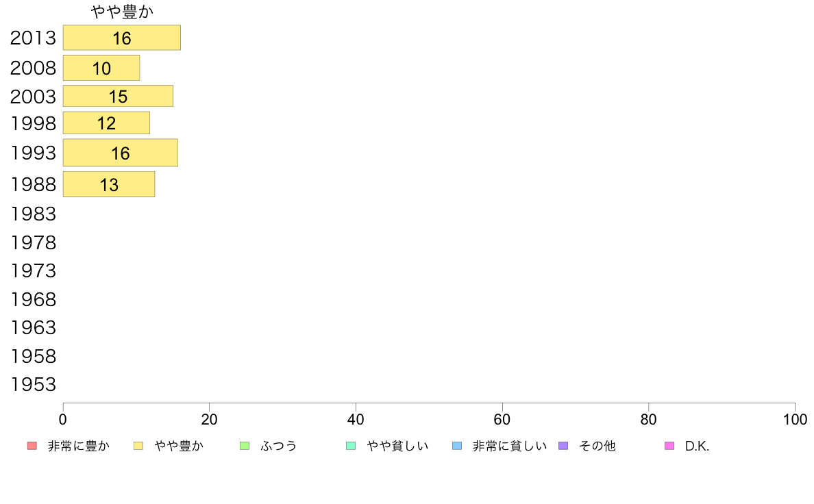
Task: Click the やや豊か column header above bars
Action: click(121, 12)
